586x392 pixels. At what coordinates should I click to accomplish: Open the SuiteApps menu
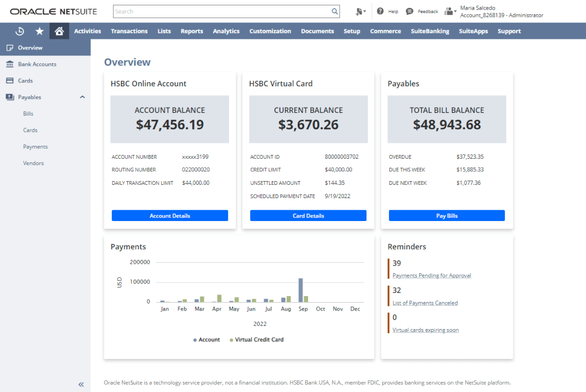[x=474, y=31]
